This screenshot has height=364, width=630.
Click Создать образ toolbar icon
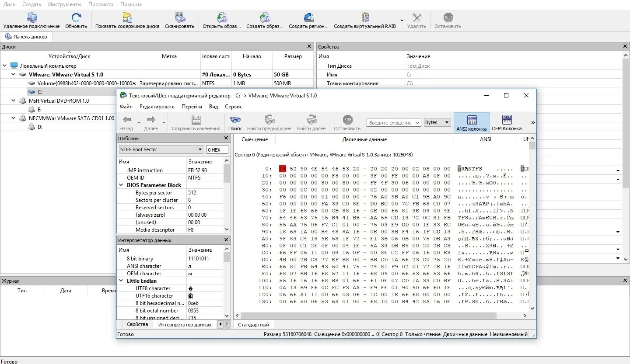click(265, 18)
